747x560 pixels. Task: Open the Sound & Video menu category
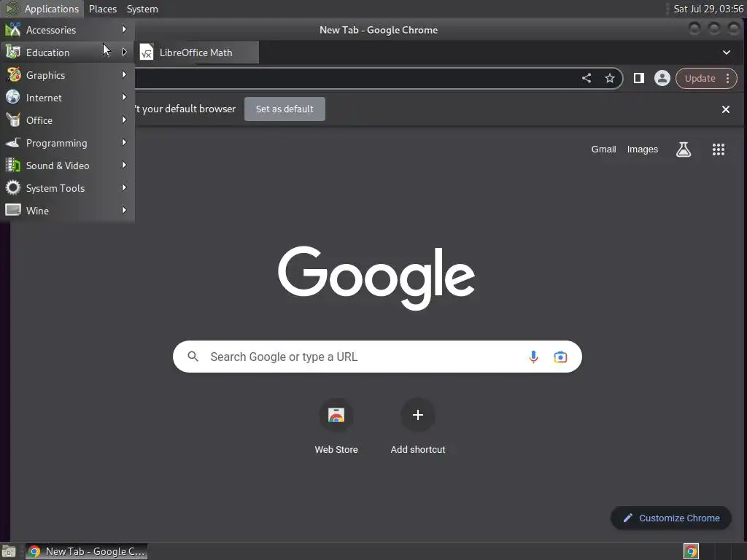pos(67,166)
